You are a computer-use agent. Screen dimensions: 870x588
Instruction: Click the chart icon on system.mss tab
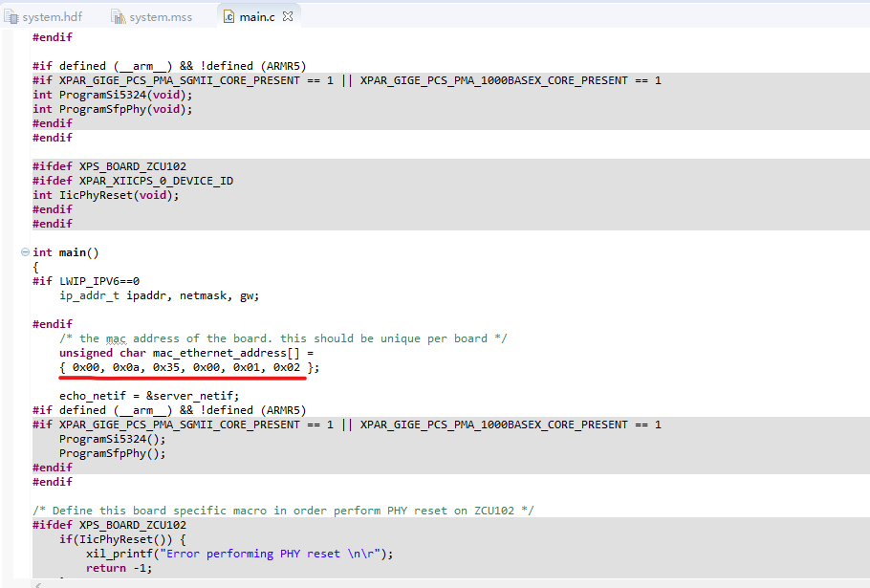tap(120, 15)
